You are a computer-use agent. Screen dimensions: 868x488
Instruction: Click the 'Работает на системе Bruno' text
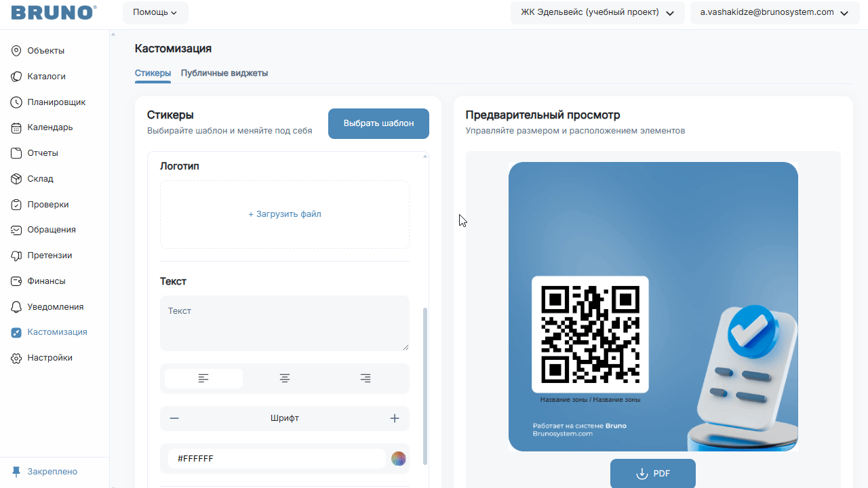click(x=580, y=426)
